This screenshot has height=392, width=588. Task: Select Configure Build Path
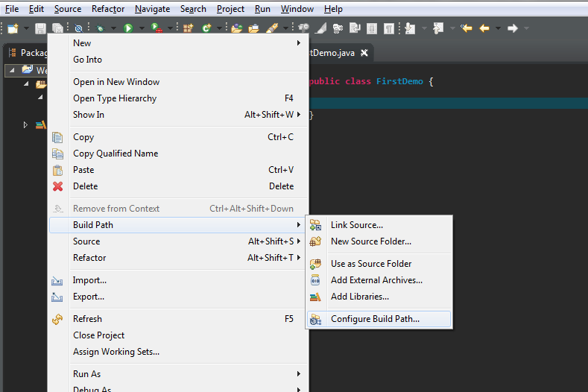(379, 319)
